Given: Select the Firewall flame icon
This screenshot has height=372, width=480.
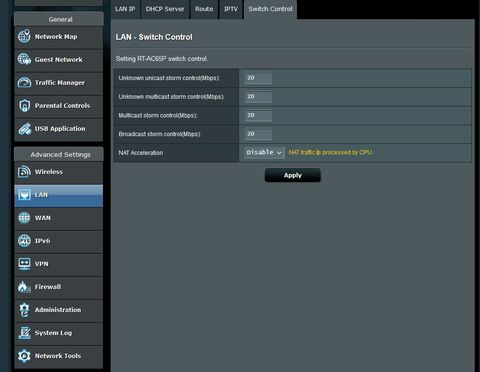Looking at the screenshot, I should coord(24,287).
